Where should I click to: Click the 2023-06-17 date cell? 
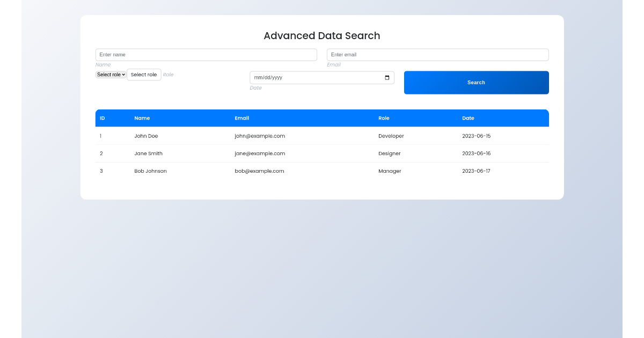(x=476, y=171)
